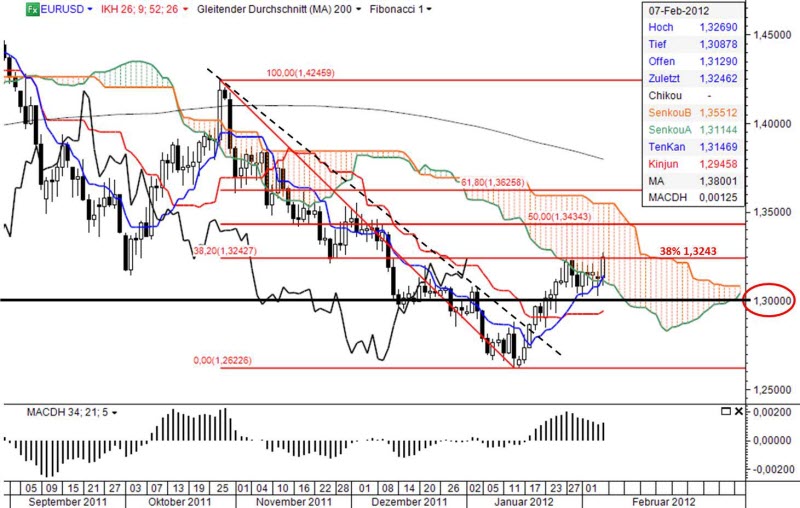This screenshot has width=800, height=508.
Task: Click the 1,30000 price axis label
Action: click(x=773, y=301)
